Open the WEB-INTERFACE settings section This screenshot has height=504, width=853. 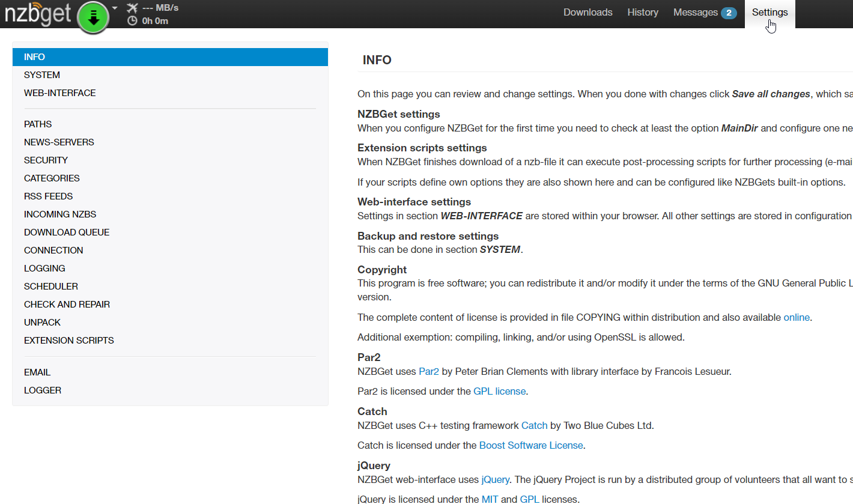point(170,93)
